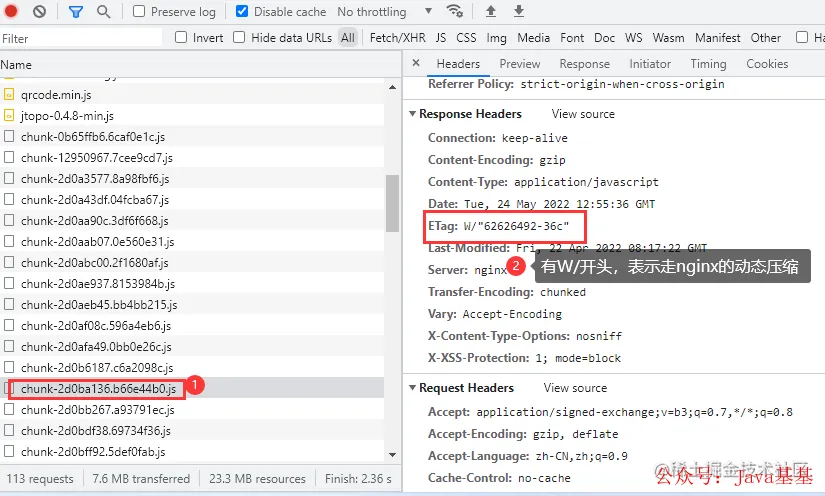
Task: View source of Response Headers
Action: click(583, 114)
